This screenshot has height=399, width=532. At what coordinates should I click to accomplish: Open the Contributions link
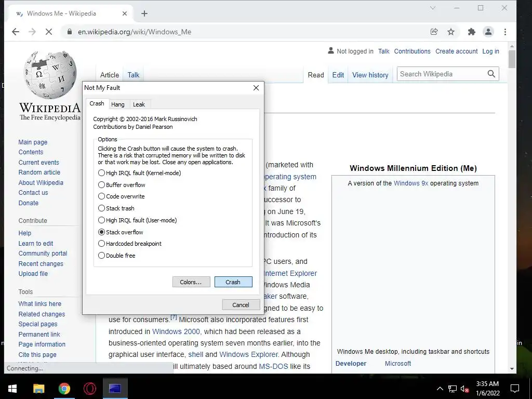(412, 51)
